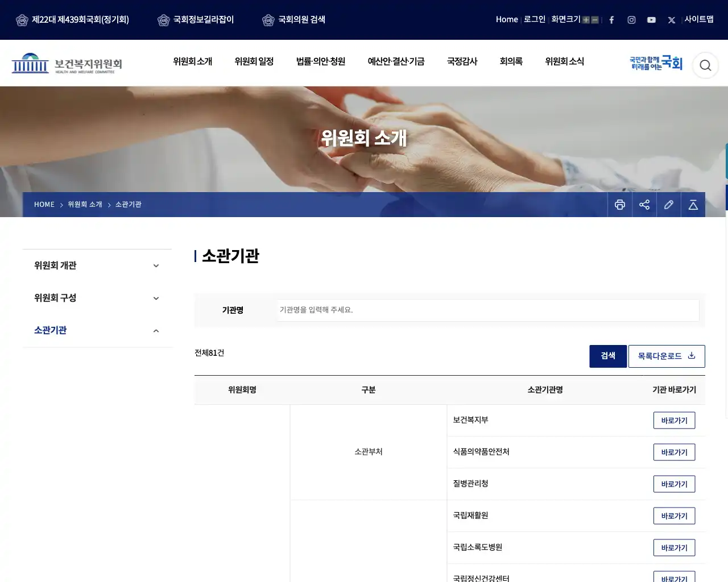Click 바로가기 for 국립재활원
This screenshot has width=728, height=582.
(675, 516)
